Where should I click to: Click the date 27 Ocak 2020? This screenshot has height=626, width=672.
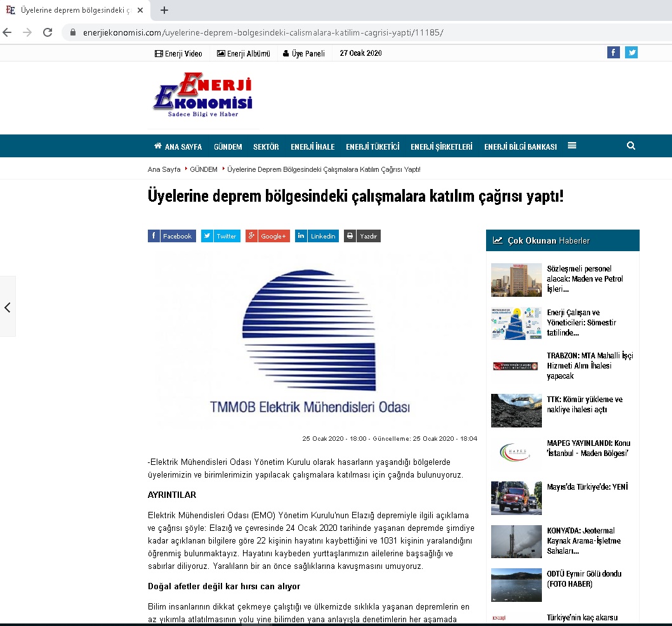click(361, 53)
